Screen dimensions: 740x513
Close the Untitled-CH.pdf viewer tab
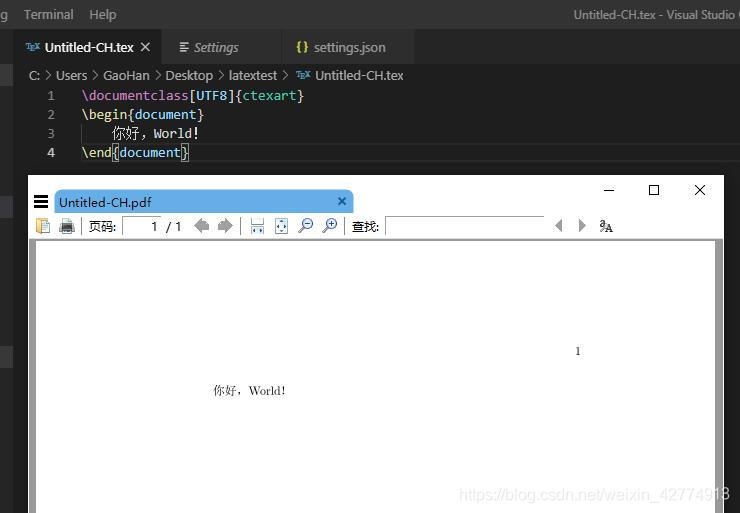[x=342, y=202]
